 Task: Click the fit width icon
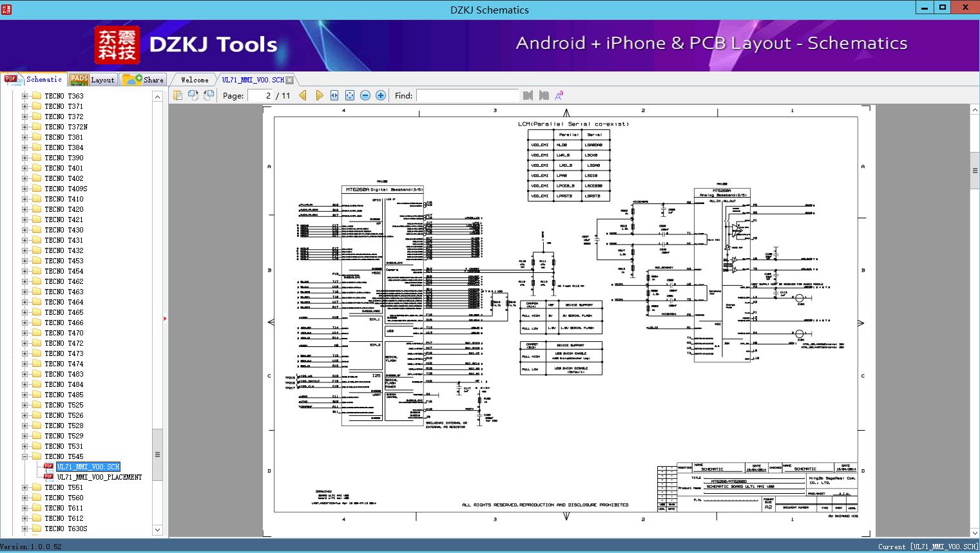pyautogui.click(x=334, y=95)
